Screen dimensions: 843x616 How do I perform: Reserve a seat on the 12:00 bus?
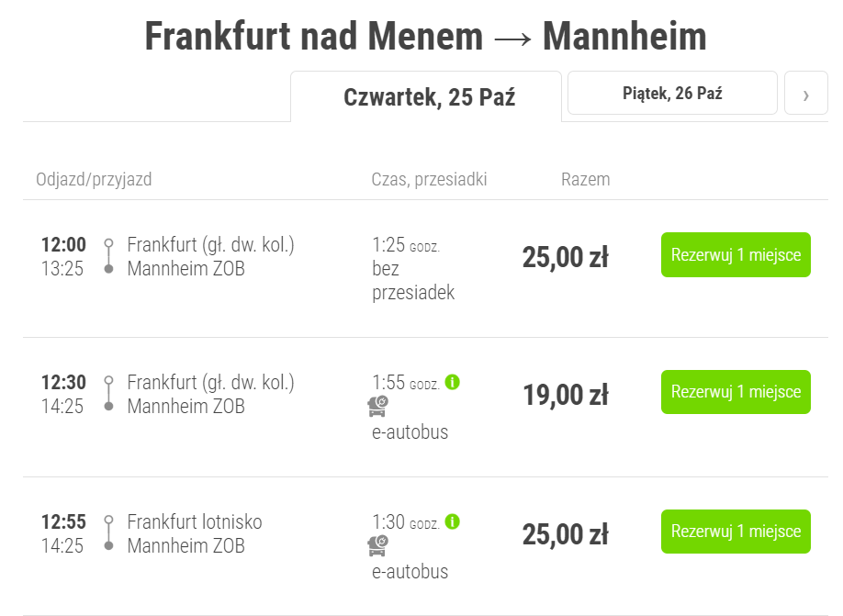pyautogui.click(x=736, y=255)
